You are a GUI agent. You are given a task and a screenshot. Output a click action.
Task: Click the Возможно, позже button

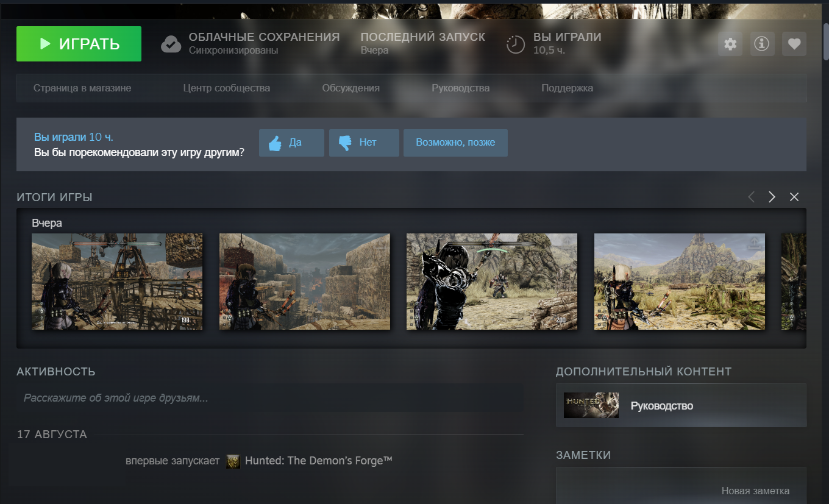(x=455, y=143)
